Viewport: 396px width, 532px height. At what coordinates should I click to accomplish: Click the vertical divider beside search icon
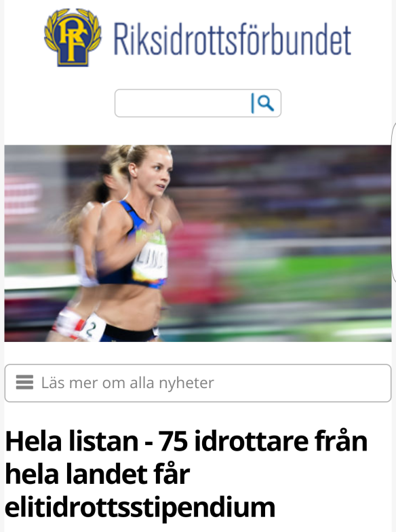[252, 103]
